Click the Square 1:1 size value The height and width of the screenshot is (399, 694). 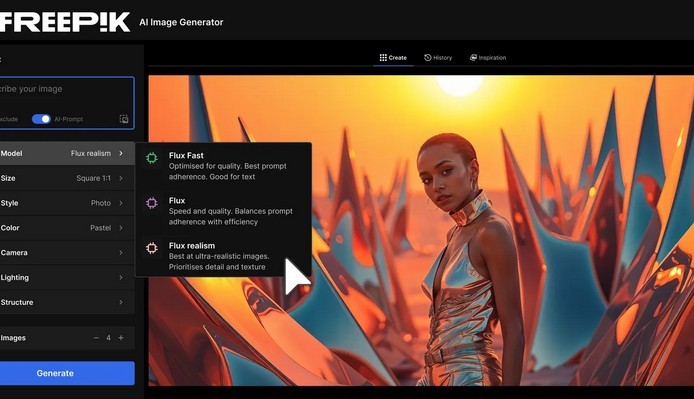point(93,178)
